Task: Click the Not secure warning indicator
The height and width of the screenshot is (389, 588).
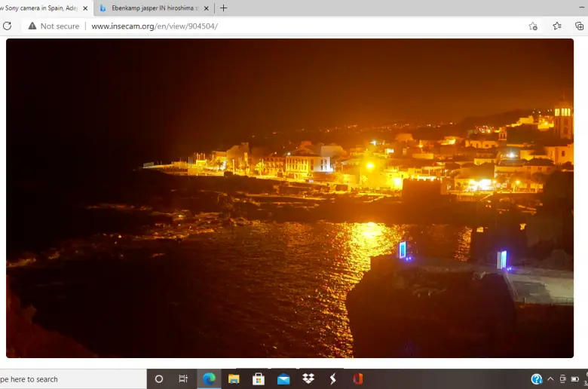Action: pos(54,26)
